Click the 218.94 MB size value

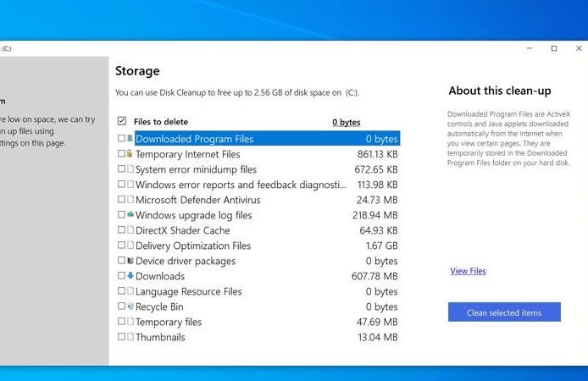374,215
